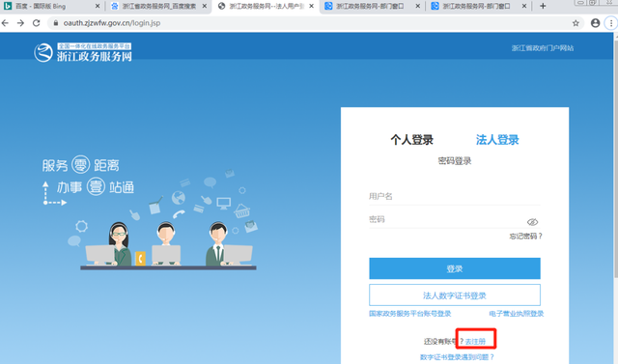The image size is (618, 364).
Task: Close the active 法人用户 login tab
Action: [x=311, y=6]
